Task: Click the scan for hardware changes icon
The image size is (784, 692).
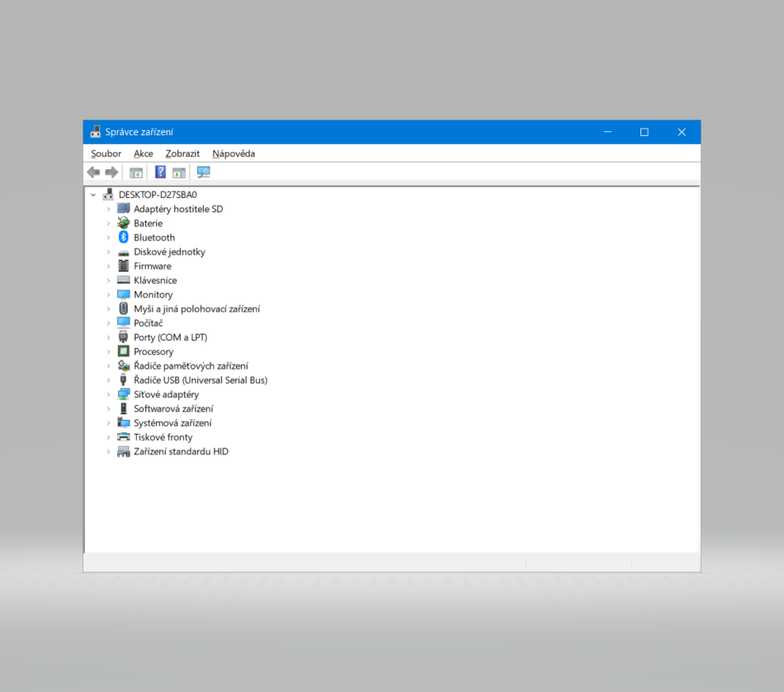Action: (x=204, y=172)
